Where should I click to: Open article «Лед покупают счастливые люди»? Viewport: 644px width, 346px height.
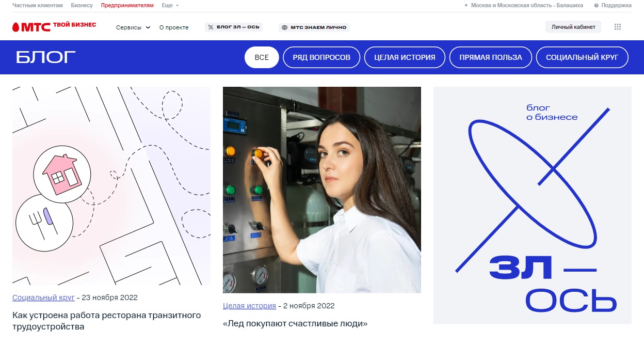coord(295,324)
